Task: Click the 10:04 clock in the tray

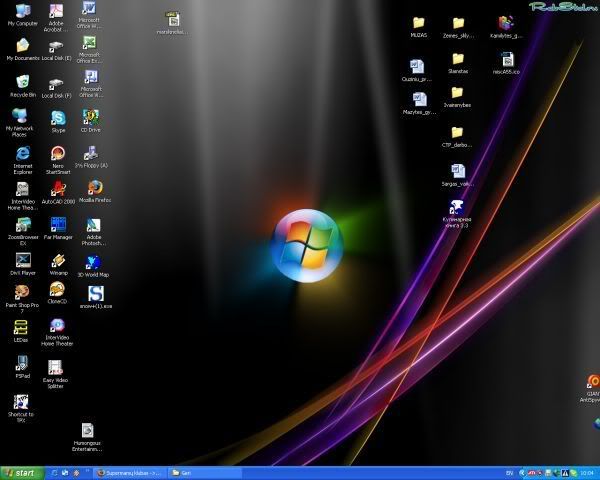Action: point(587,473)
